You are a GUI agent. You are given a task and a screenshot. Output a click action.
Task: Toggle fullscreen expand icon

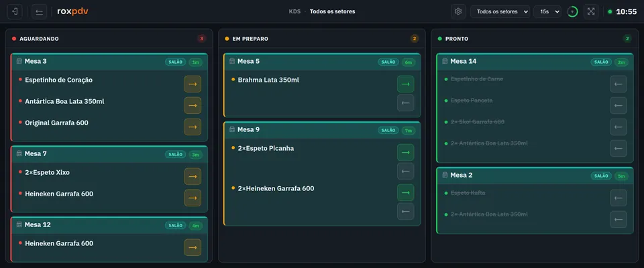click(591, 11)
